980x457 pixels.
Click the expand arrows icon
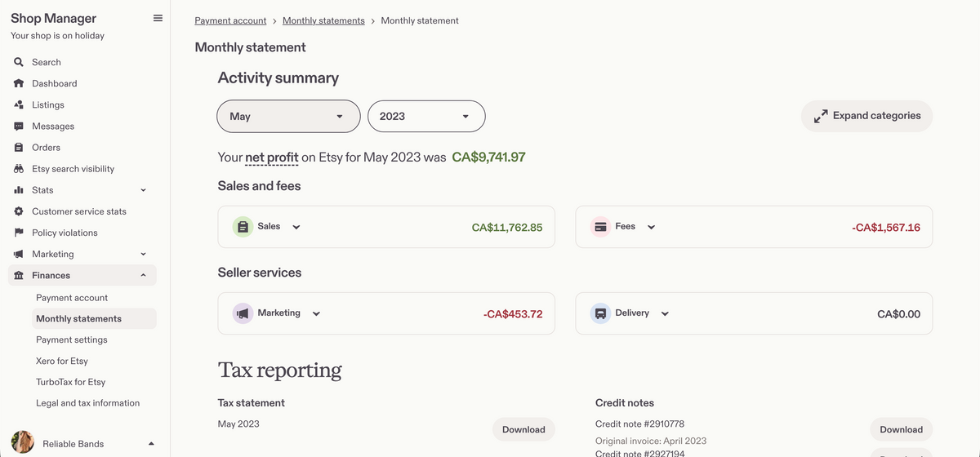click(821, 117)
